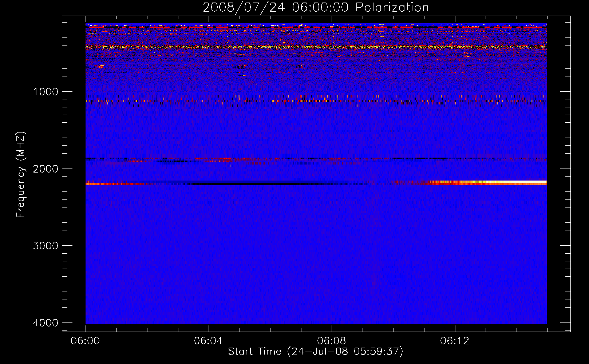Click the 3000 frequency tick label
589x364 pixels.
click(x=46, y=246)
